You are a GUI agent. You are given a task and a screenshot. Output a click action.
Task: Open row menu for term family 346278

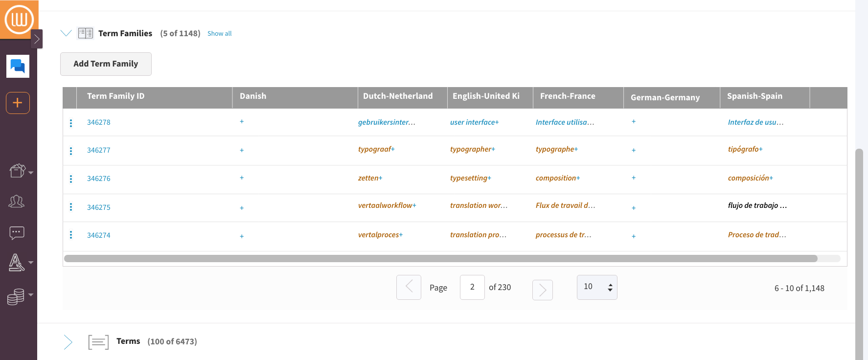(x=71, y=123)
